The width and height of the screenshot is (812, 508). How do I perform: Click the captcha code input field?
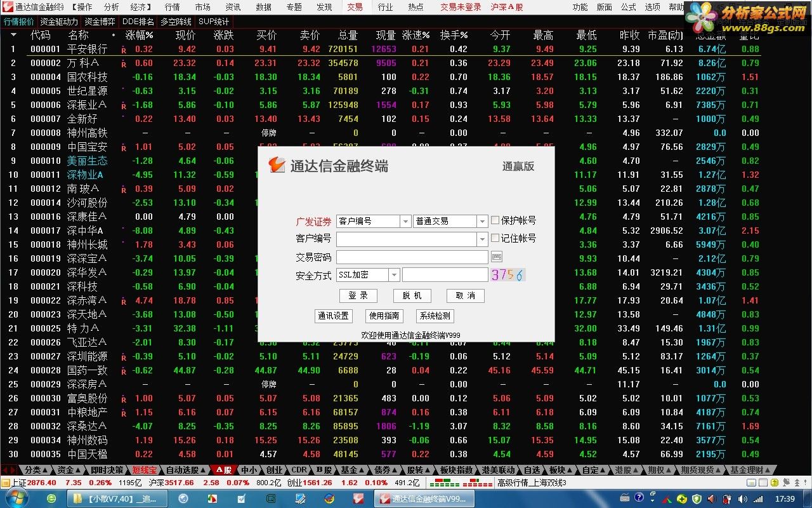445,275
